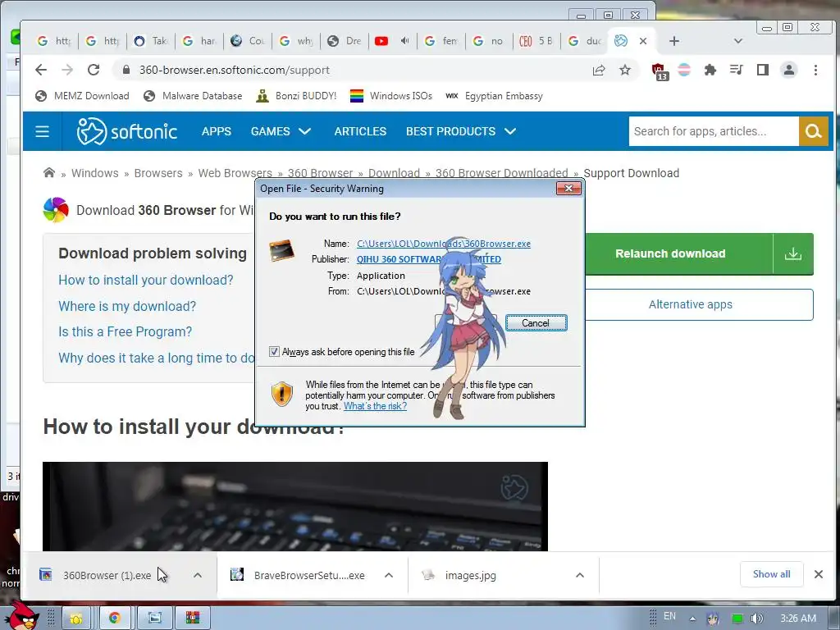Open Chrome three-dot menu
Viewport: 840px width, 630px height.
coord(815,70)
